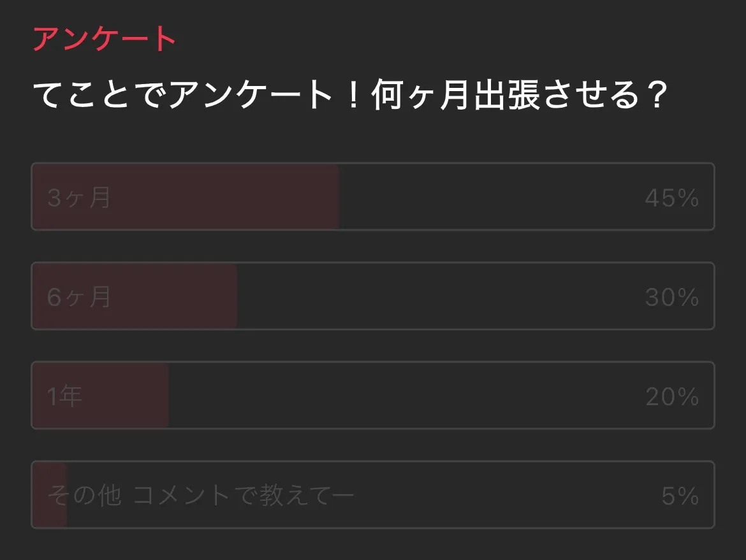
Task: Click the 30% result value
Action: click(x=671, y=298)
